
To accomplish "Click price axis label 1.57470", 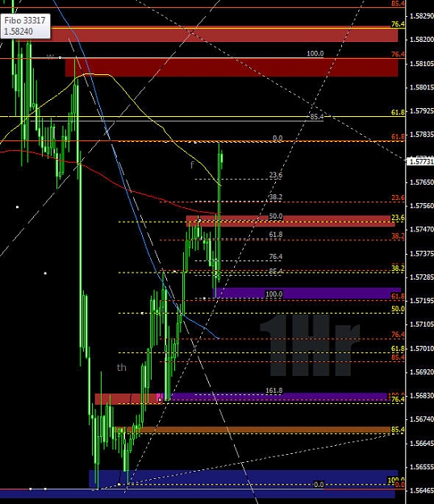I will [x=421, y=230].
